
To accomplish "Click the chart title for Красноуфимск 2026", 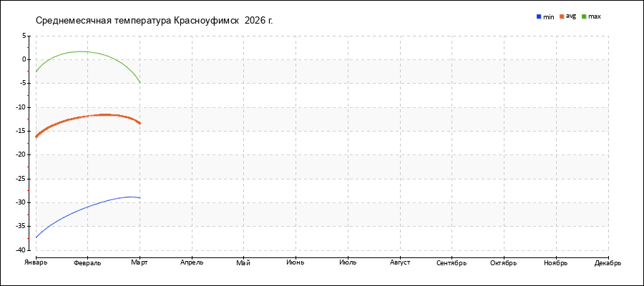I will coord(154,20).
